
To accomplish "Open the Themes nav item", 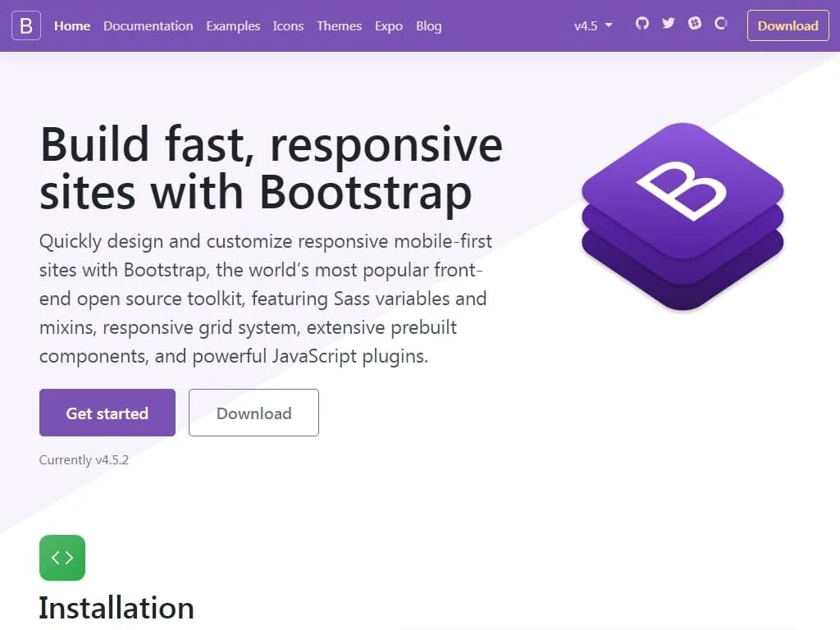I will coord(339,25).
